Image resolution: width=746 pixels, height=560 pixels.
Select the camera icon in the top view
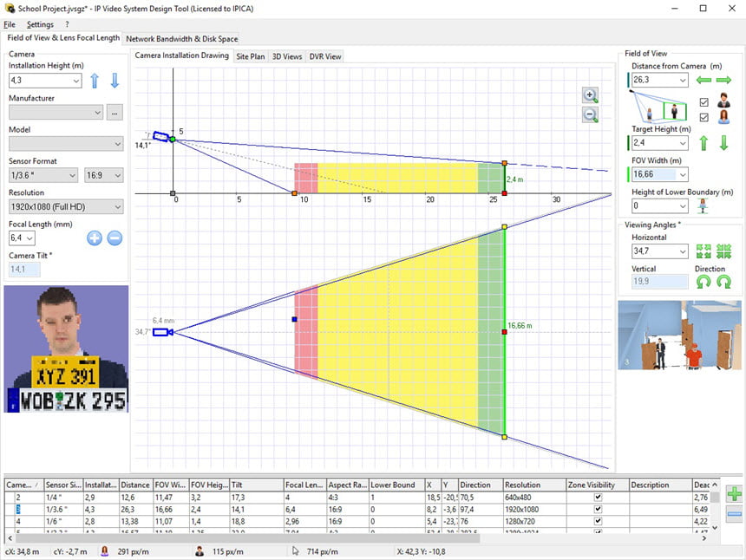(x=162, y=332)
